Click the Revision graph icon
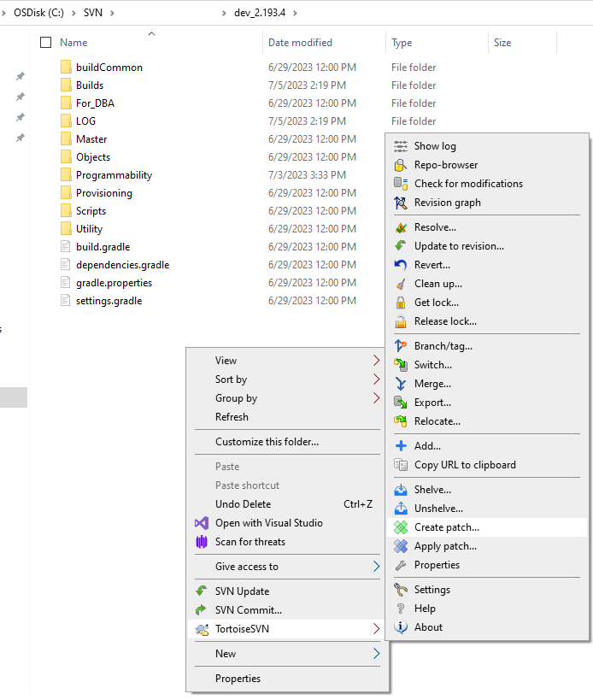 (x=401, y=203)
